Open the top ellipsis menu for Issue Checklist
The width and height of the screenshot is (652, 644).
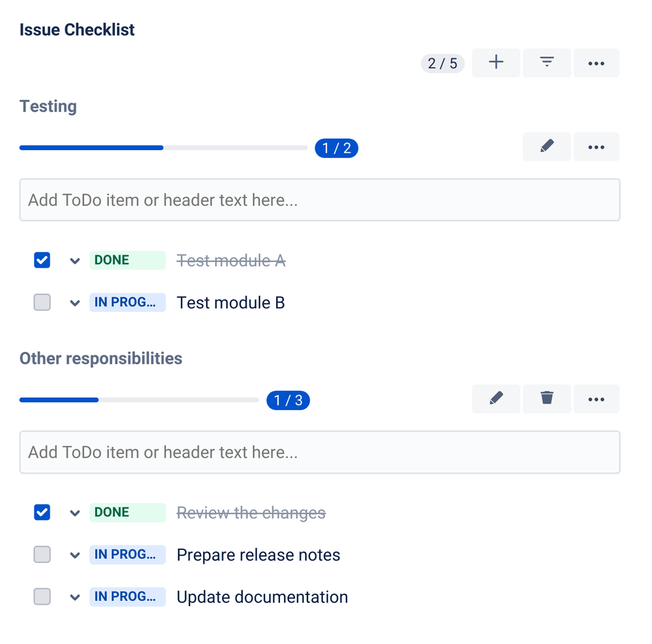[596, 63]
